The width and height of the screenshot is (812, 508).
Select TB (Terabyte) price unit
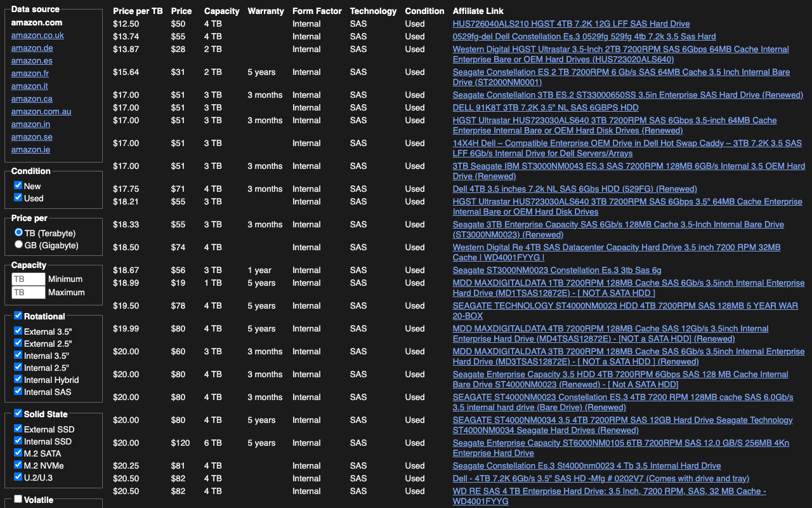(x=18, y=232)
